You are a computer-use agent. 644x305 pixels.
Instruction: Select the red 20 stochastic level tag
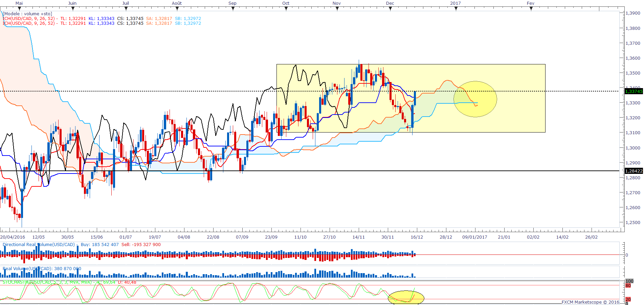(628, 299)
